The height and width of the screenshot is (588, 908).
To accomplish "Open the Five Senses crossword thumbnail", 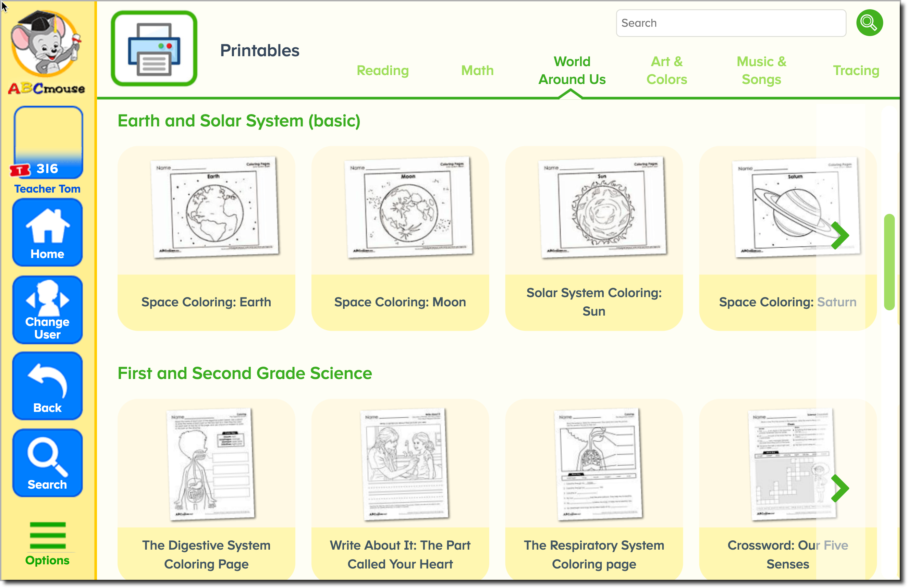I will [793, 464].
